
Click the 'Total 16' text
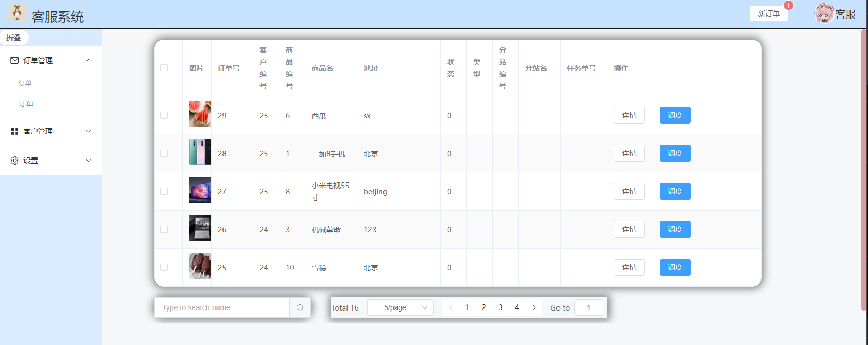coord(345,308)
